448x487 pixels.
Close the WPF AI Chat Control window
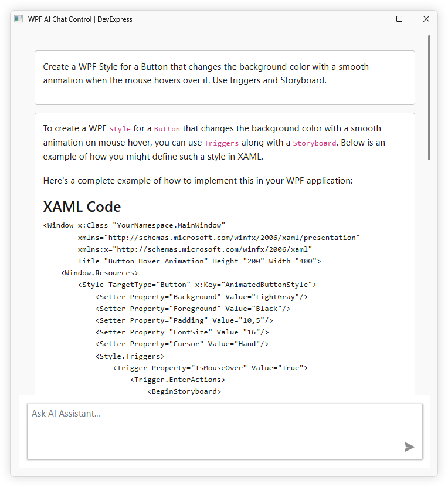[426, 19]
